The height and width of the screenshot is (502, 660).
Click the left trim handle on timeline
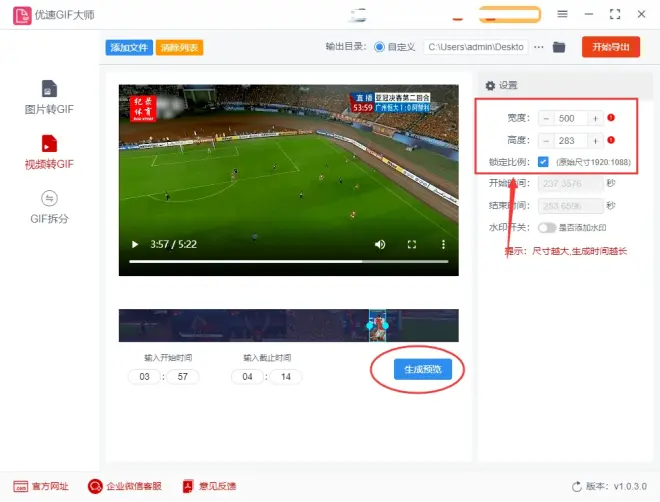(x=370, y=325)
